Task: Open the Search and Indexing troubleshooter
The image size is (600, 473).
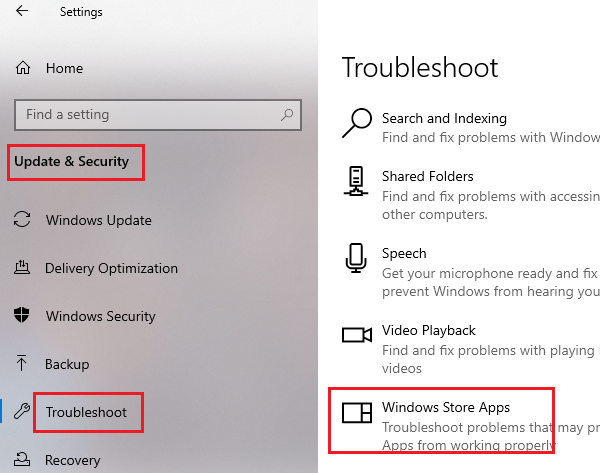Action: [444, 118]
